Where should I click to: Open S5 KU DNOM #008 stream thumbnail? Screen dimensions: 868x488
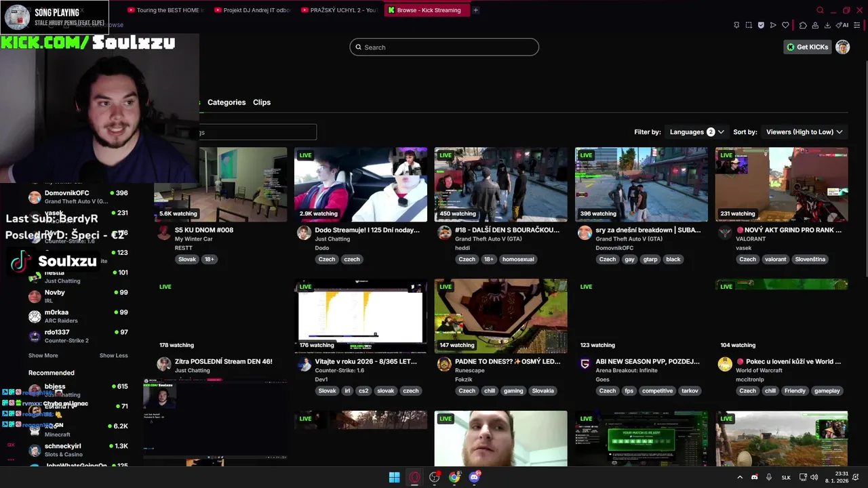[x=220, y=184]
